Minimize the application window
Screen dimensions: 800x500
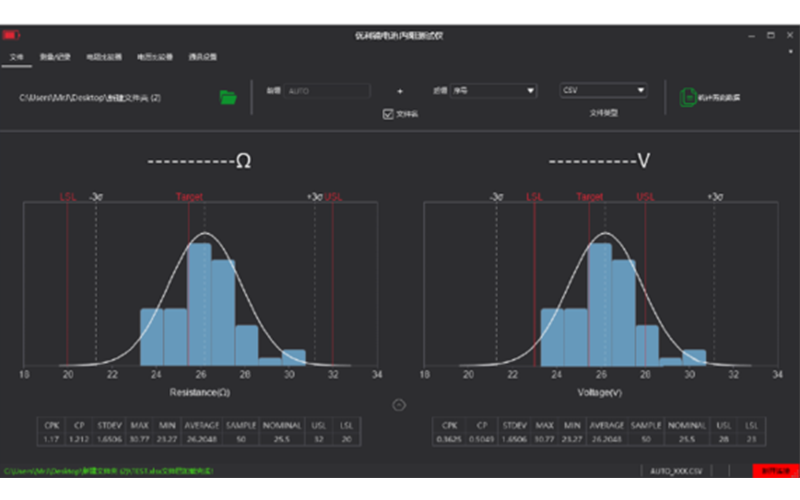(x=752, y=35)
